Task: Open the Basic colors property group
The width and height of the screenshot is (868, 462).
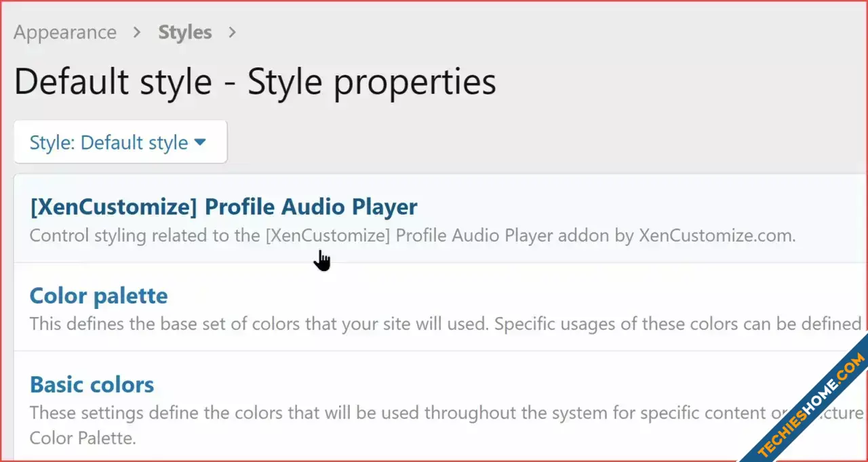Action: (x=92, y=385)
